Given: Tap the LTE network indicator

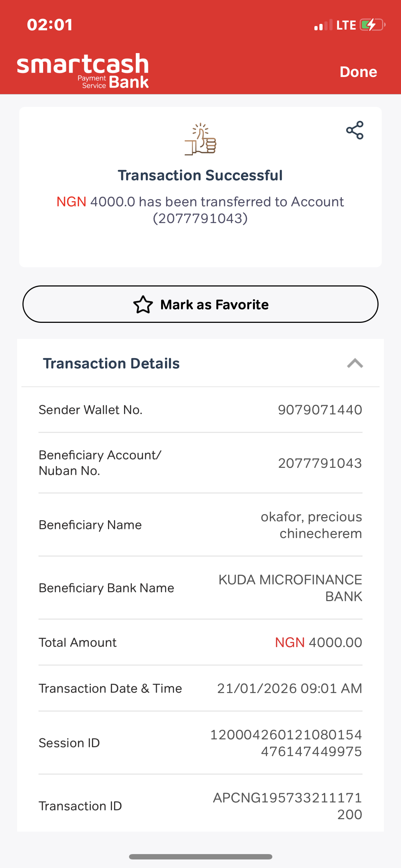Looking at the screenshot, I should 346,25.
